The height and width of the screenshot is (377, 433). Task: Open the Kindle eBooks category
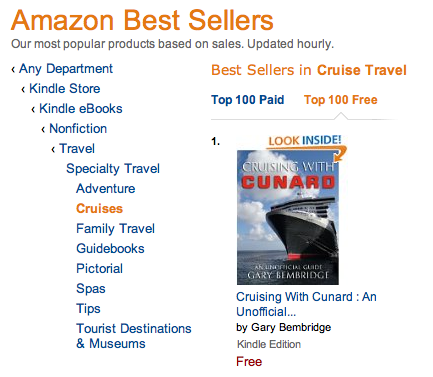(81, 109)
